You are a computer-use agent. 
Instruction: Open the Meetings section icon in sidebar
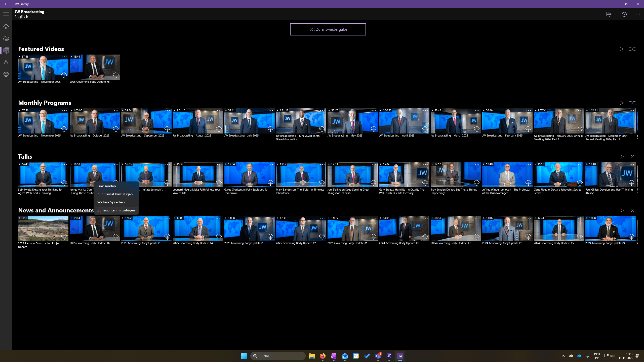pos(6,63)
